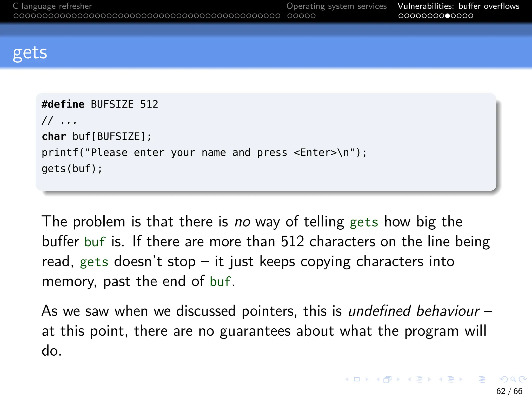
Task: Go to next frame arrow
Action: click(398, 380)
